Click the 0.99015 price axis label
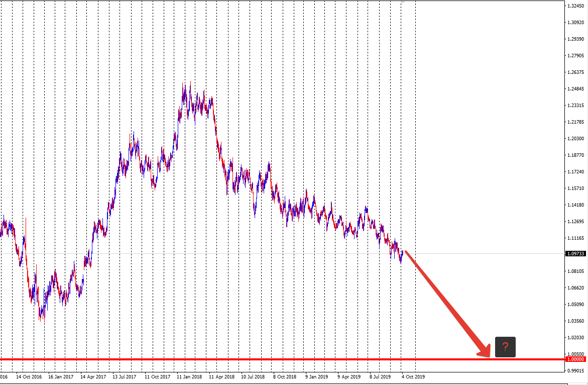 (x=575, y=371)
